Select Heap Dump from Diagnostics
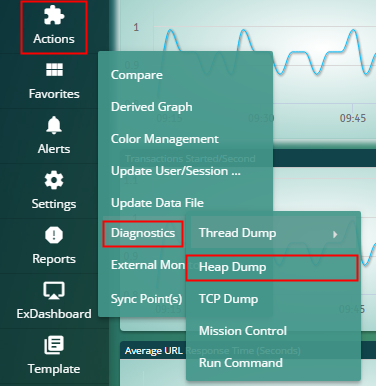This screenshot has width=376, height=386. click(272, 267)
